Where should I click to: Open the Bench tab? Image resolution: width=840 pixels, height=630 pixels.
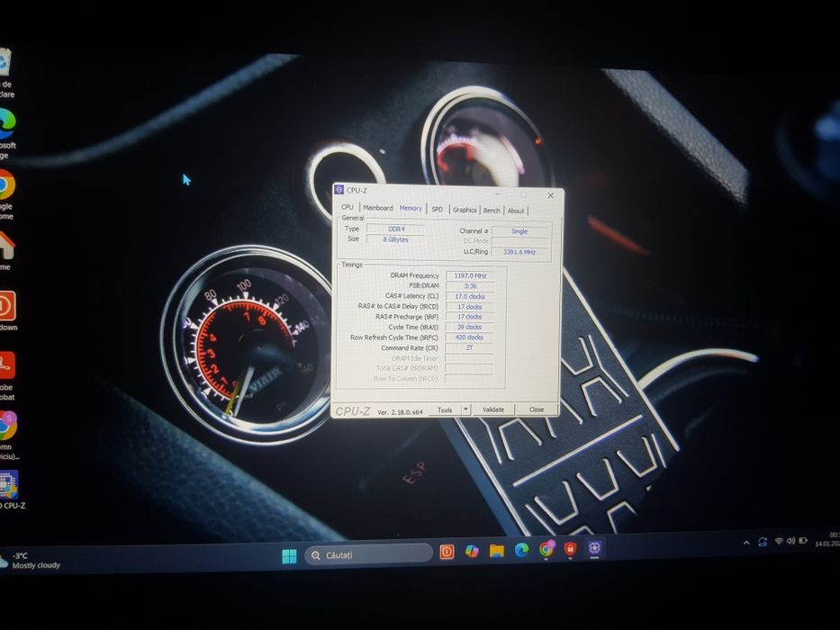pos(492,211)
